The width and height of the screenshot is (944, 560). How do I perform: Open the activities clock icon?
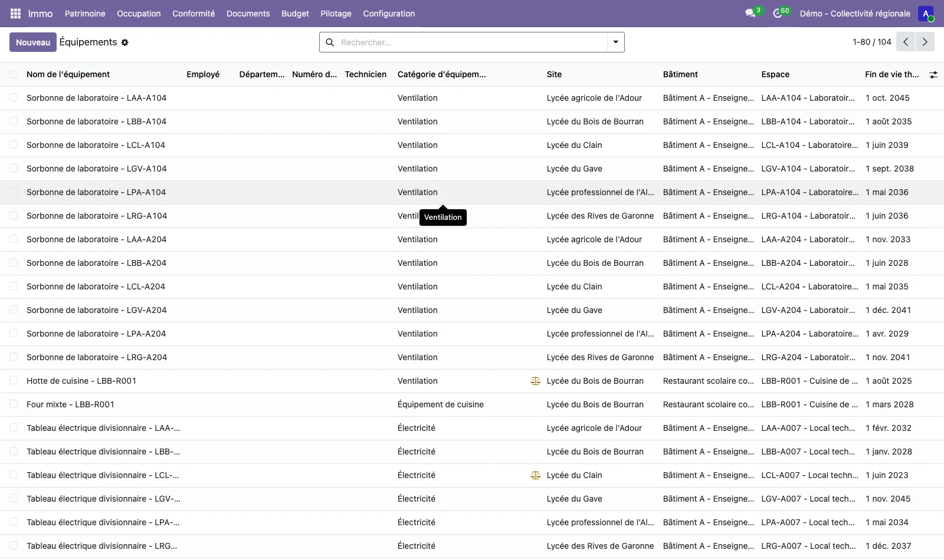pos(778,13)
